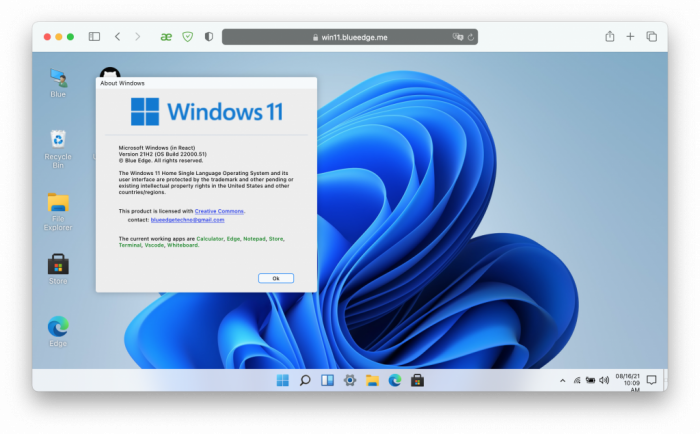Click the volume tray icon
This screenshot has width=700, height=434.
(x=604, y=380)
